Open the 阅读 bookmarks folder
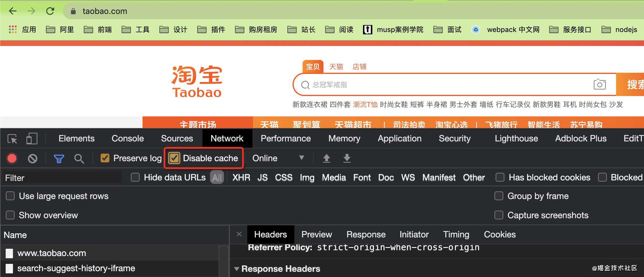The width and height of the screenshot is (644, 277). pos(339,29)
